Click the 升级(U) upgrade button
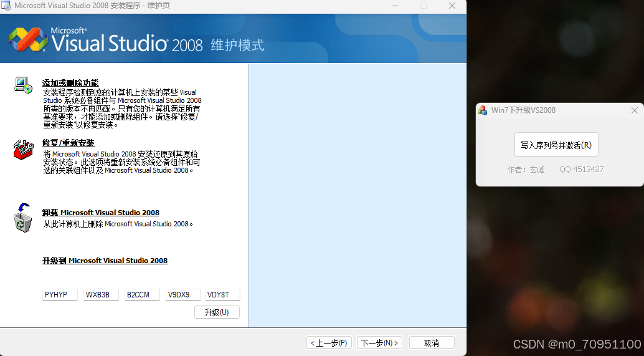 (x=217, y=312)
